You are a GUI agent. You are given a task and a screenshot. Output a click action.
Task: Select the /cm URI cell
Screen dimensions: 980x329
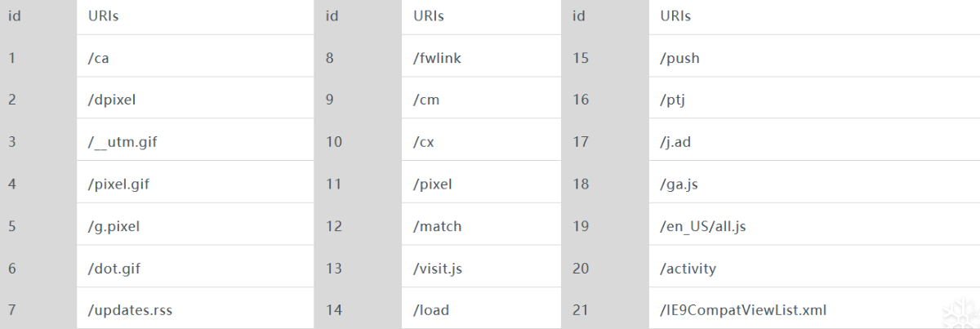point(426,100)
